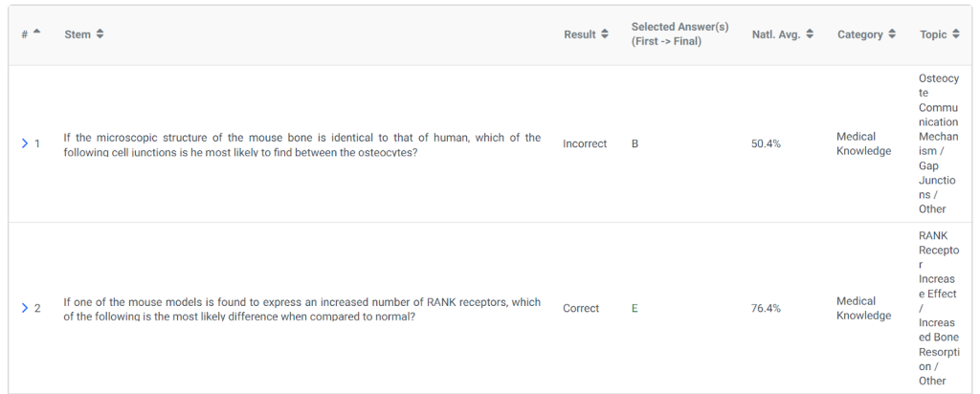Image resolution: width=980 pixels, height=394 pixels.
Task: Expand question 2 row chevron
Action: [25, 308]
